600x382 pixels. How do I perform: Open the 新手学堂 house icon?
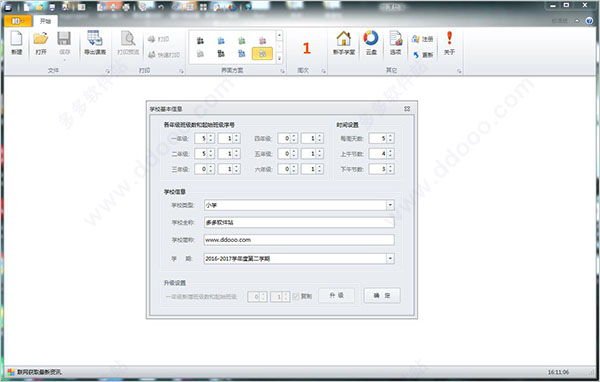344,43
